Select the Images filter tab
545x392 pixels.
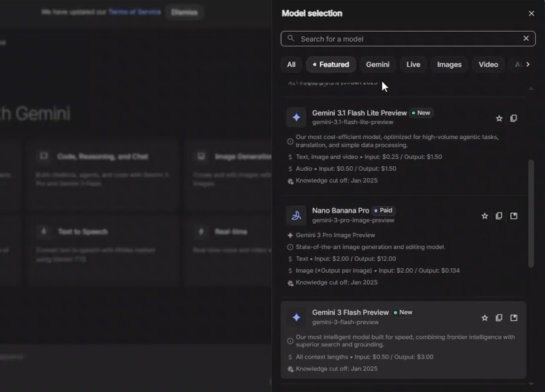pyautogui.click(x=449, y=65)
